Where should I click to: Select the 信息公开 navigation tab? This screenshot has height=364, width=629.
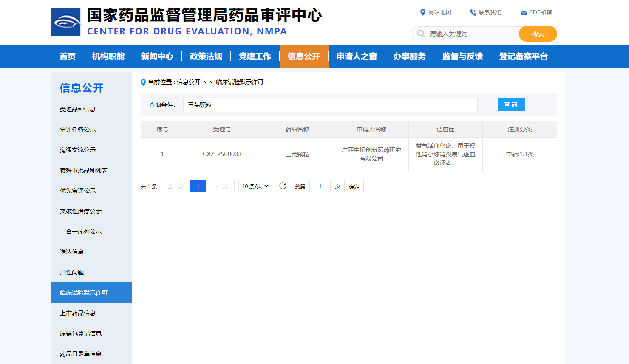point(304,56)
